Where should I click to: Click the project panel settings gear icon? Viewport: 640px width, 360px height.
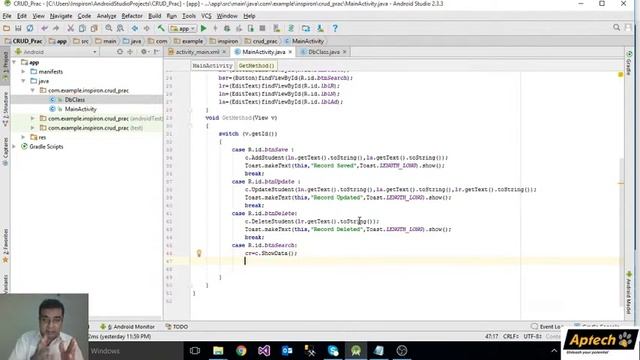144,52
